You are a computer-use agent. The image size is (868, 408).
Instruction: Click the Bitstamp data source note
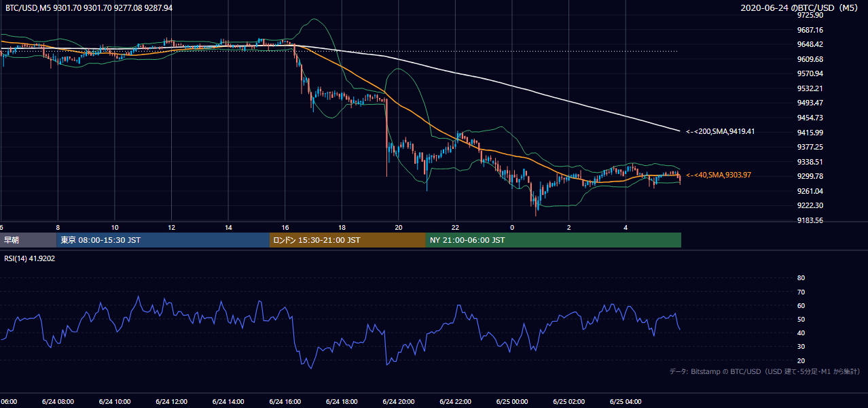[765, 371]
